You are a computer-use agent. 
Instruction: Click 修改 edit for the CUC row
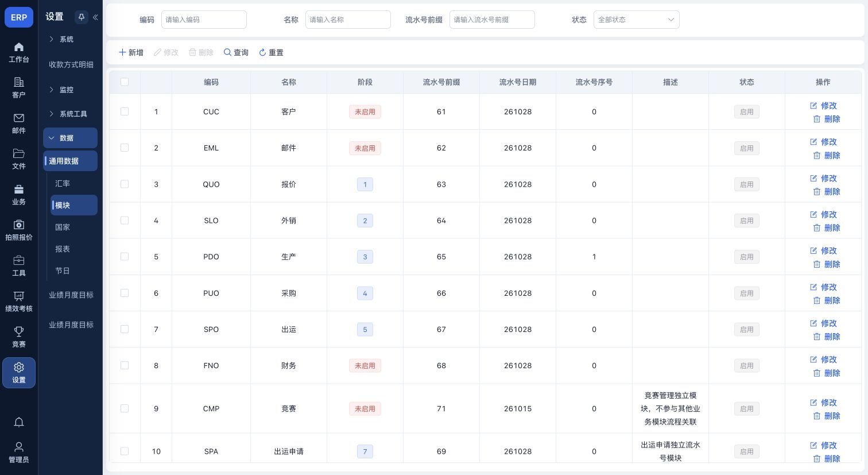(823, 106)
